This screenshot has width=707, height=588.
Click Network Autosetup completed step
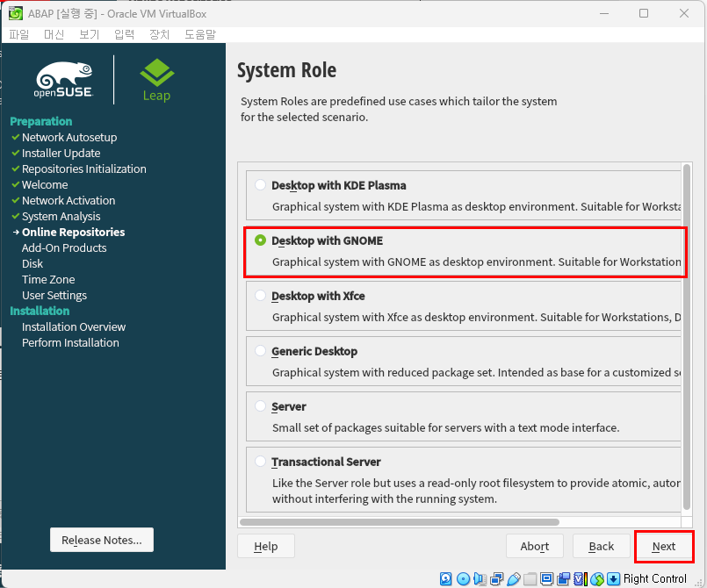[69, 137]
